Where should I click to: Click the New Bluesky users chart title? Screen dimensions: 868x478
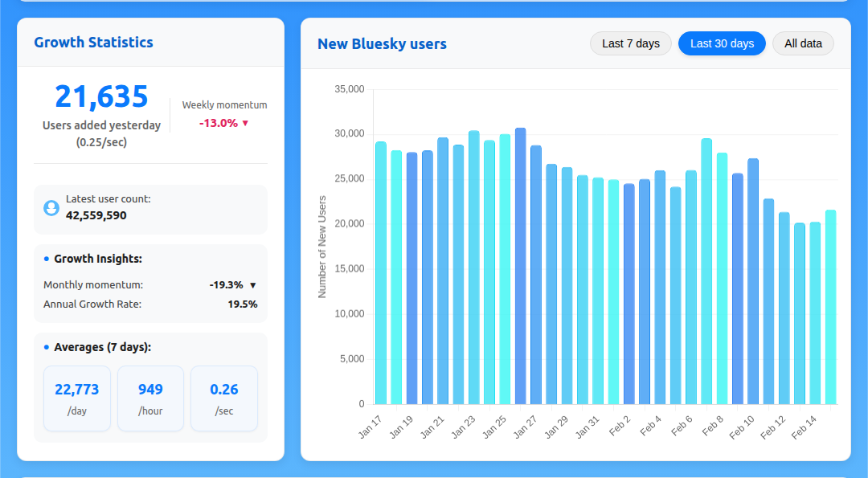pyautogui.click(x=382, y=44)
